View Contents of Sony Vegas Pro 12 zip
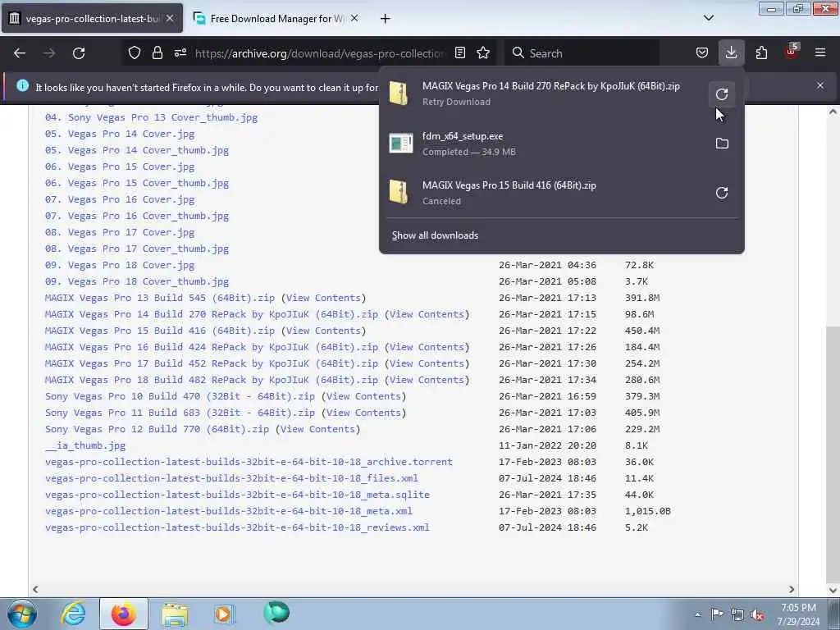Viewport: 840px width, 630px height. pos(317,429)
